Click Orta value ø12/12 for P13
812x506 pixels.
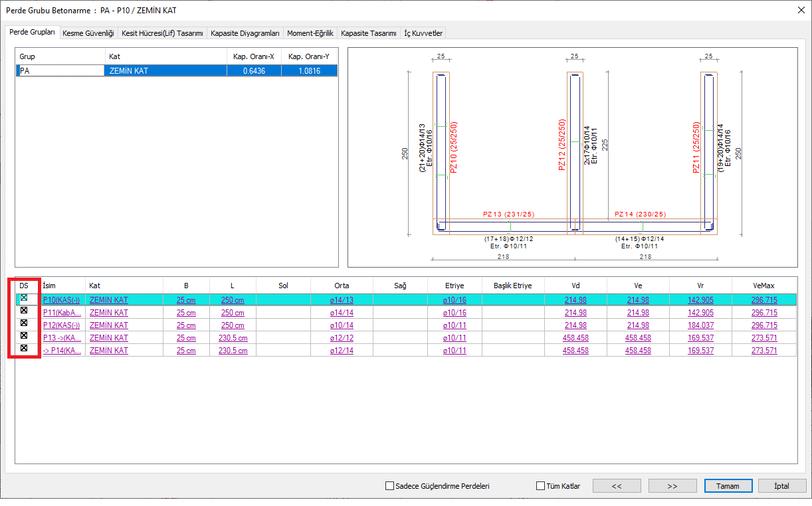pyautogui.click(x=342, y=338)
